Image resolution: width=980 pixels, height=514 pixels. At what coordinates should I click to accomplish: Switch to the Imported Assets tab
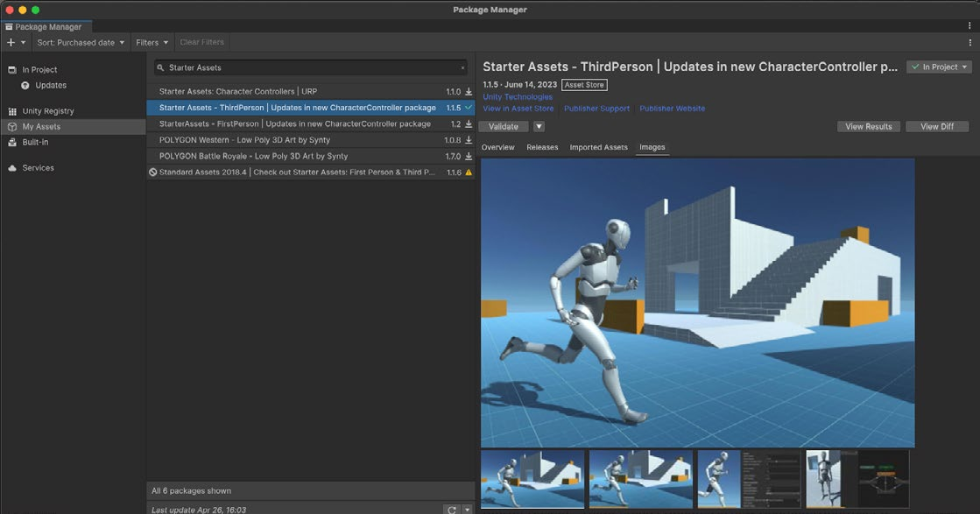(598, 147)
